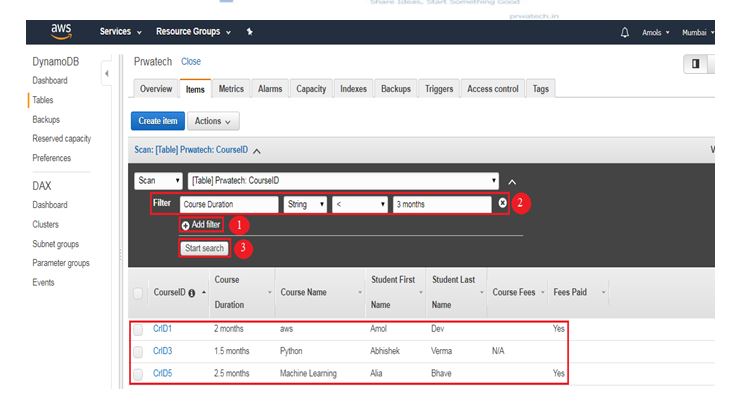Screen dimensions: 748x401
Task: Open the Backups tab
Action: 396,89
